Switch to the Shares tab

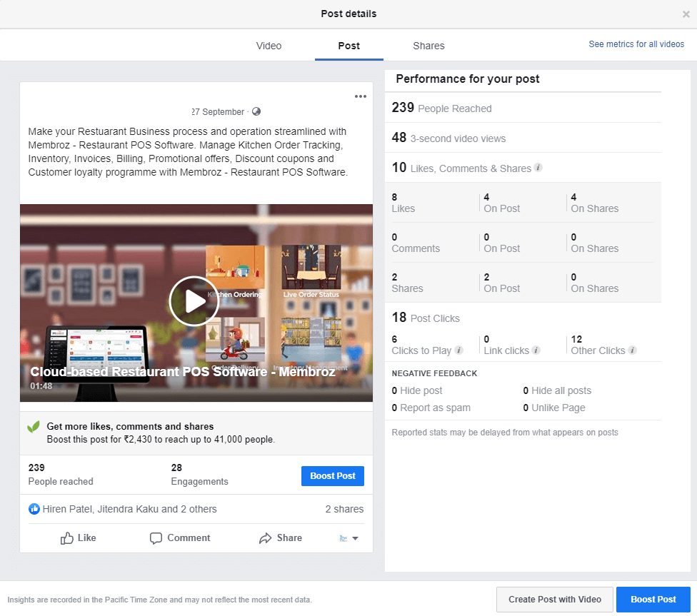pyautogui.click(x=428, y=46)
